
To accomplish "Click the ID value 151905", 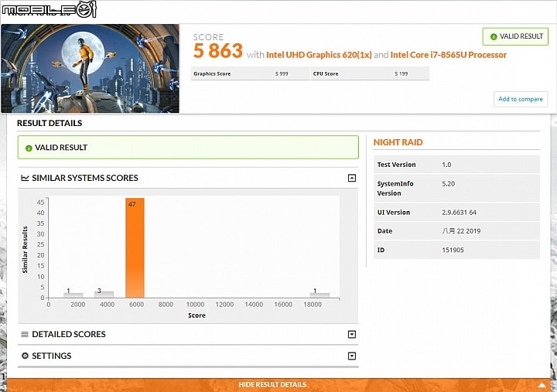I will click(x=453, y=250).
